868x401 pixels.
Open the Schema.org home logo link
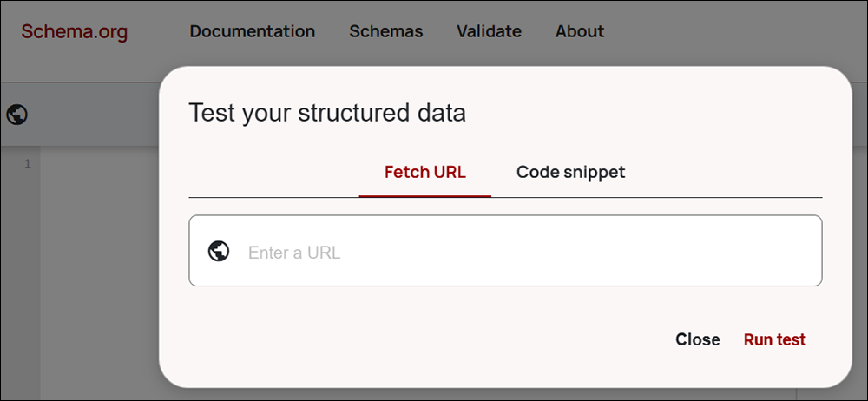(x=74, y=31)
